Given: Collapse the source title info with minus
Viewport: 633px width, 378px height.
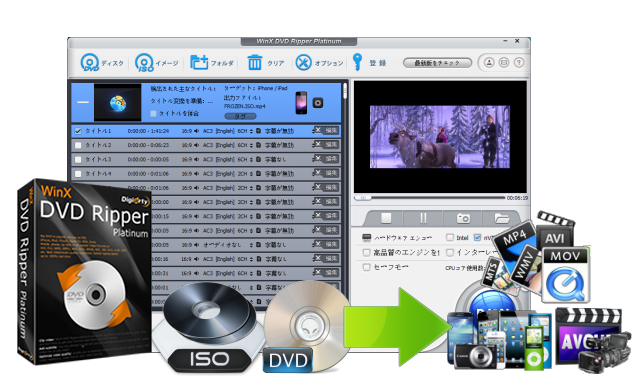Looking at the screenshot, I should (83, 102).
